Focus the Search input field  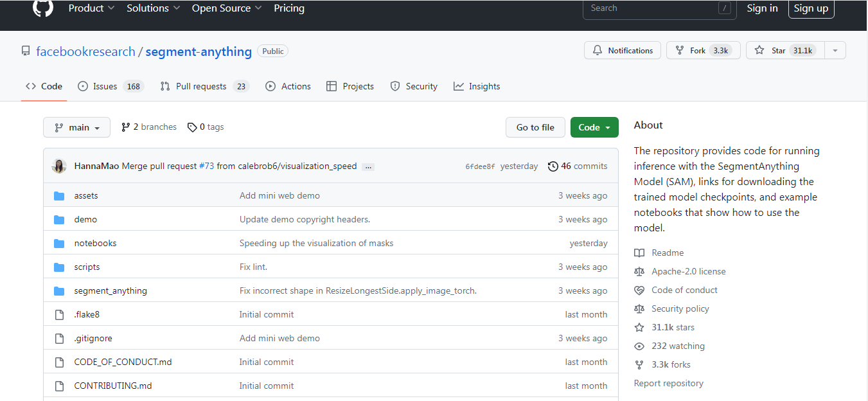(x=659, y=8)
